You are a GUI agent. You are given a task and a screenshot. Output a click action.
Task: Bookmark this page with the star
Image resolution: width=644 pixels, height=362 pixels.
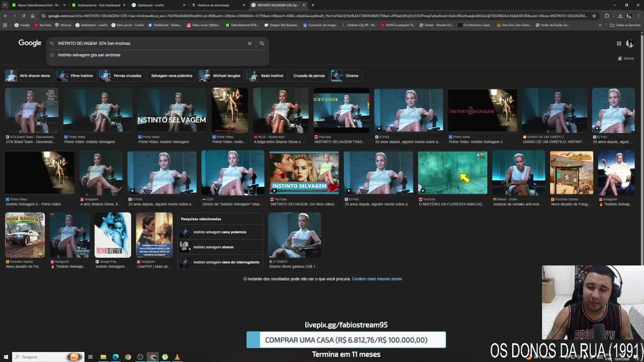pos(594,16)
